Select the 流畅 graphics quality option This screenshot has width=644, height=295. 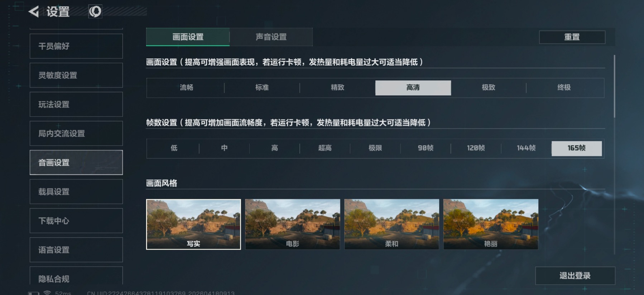point(186,87)
